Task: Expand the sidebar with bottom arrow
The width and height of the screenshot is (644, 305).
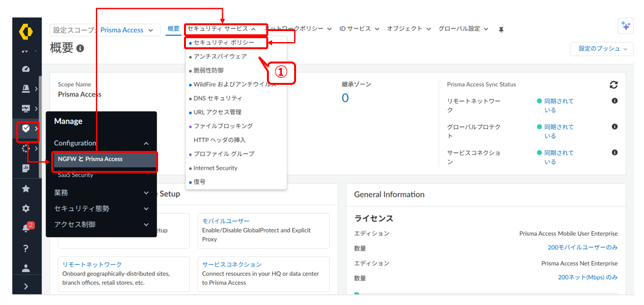Action: tap(26, 286)
